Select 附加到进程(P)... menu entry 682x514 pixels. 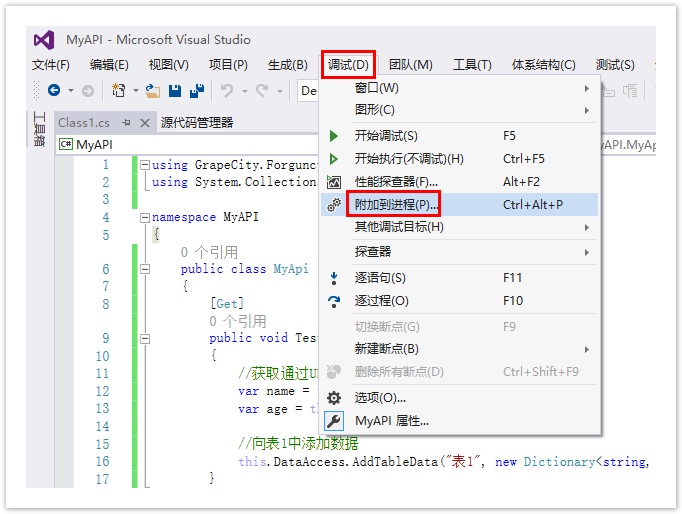pyautogui.click(x=461, y=204)
